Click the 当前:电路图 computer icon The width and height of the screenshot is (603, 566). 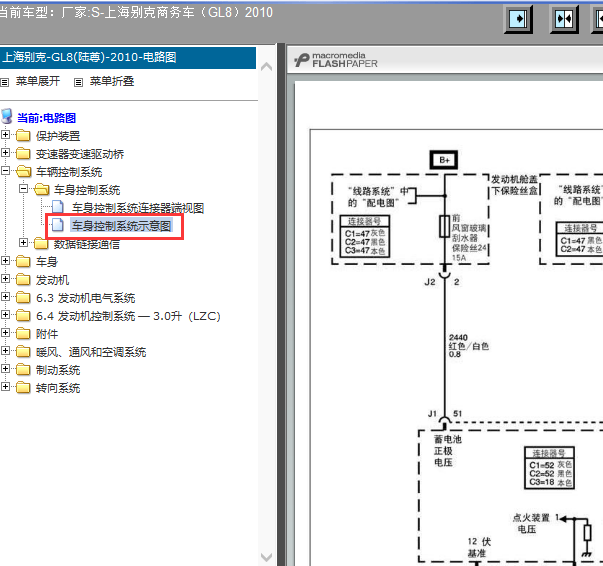7,117
